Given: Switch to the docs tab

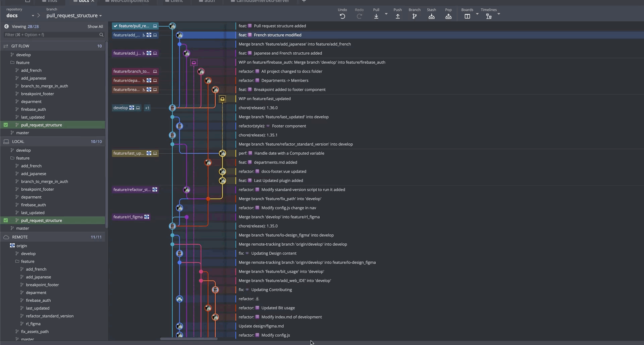Looking at the screenshot, I should click(84, 1).
